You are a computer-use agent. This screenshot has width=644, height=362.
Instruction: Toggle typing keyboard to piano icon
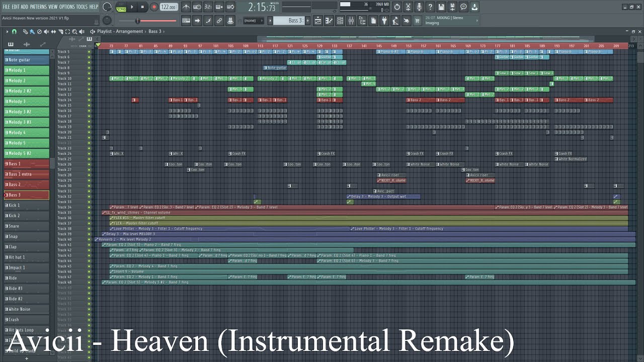pyautogui.click(x=186, y=21)
